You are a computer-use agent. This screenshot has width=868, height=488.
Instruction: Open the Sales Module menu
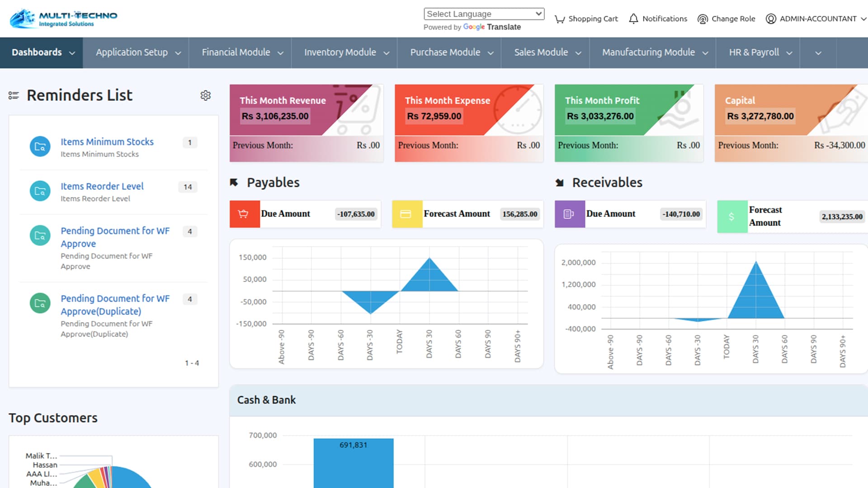pos(547,52)
